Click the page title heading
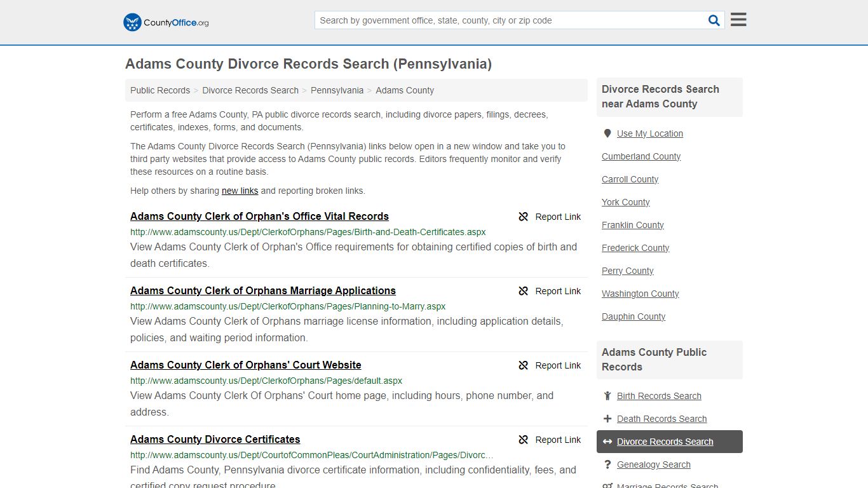This screenshot has height=488, width=868. click(308, 64)
